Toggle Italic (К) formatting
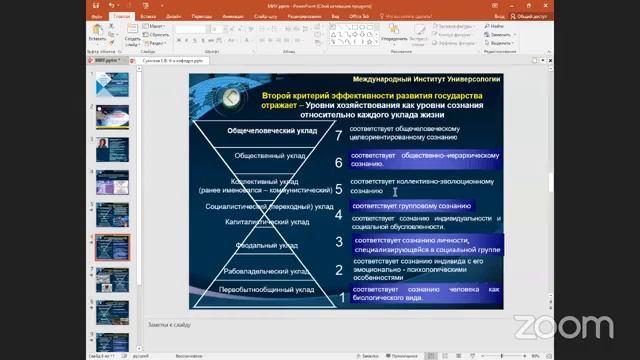The image size is (640, 360). (x=187, y=40)
